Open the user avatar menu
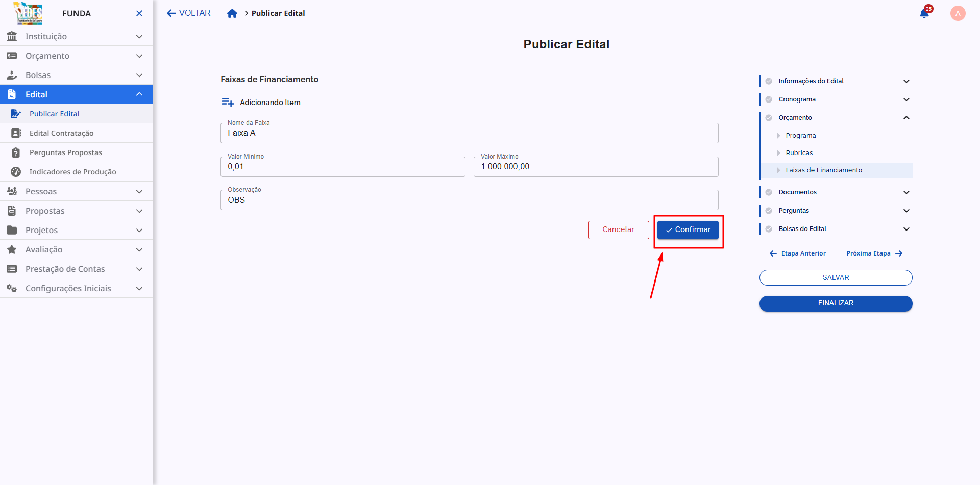The width and height of the screenshot is (980, 485). coord(958,13)
